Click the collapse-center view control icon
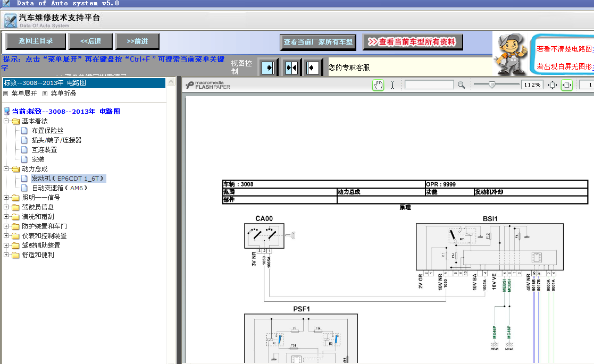This screenshot has width=594, height=364. point(291,68)
